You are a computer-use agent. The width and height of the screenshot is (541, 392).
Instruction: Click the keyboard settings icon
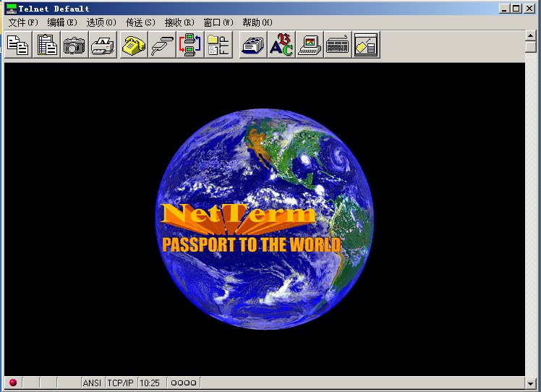click(338, 45)
